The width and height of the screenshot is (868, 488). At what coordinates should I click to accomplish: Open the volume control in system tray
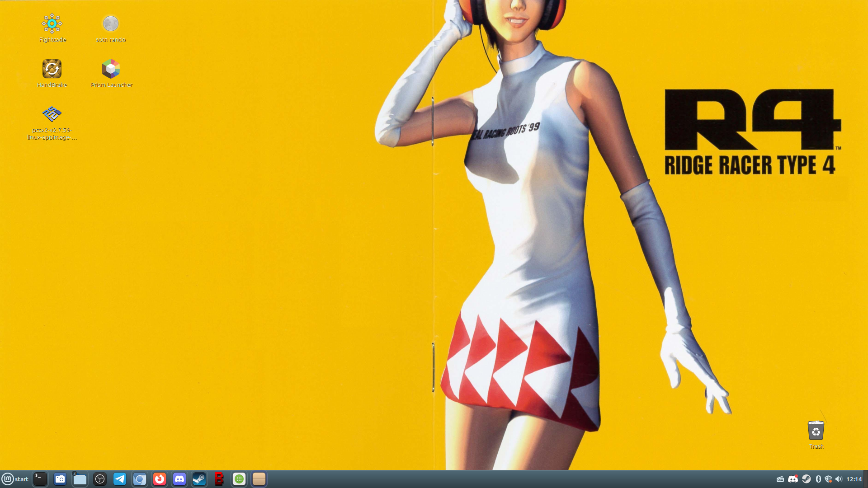[839, 479]
